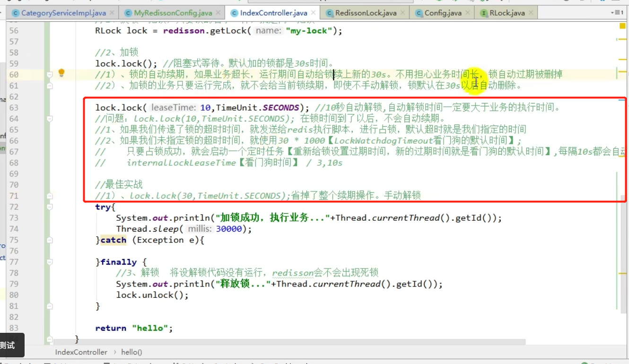Click the value 30000 in Thread.sleep
The width and height of the screenshot is (629, 364).
point(229,229)
